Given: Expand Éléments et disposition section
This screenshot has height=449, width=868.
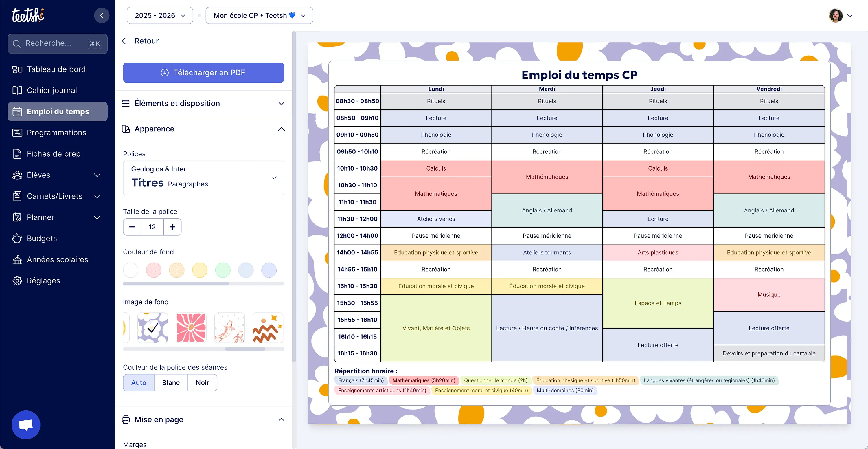Looking at the screenshot, I should coord(203,103).
